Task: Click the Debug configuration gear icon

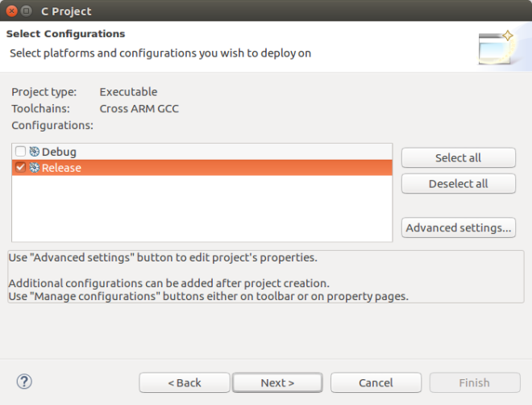Action: [35, 152]
